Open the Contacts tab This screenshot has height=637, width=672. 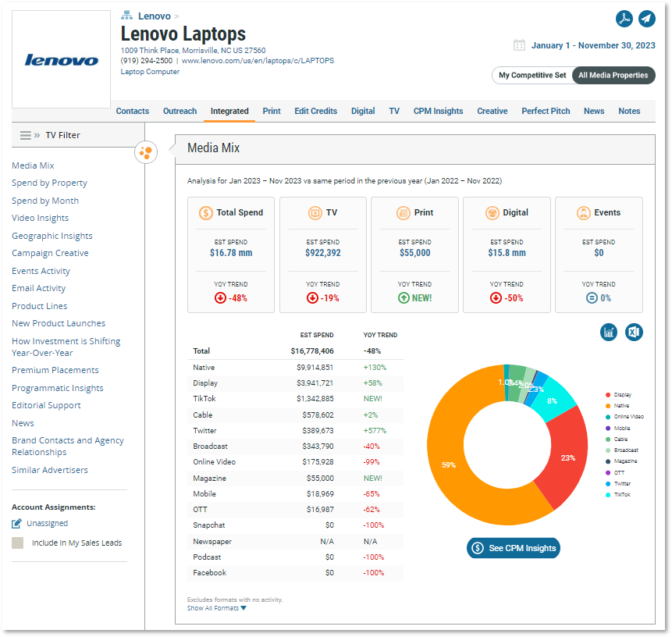[133, 111]
